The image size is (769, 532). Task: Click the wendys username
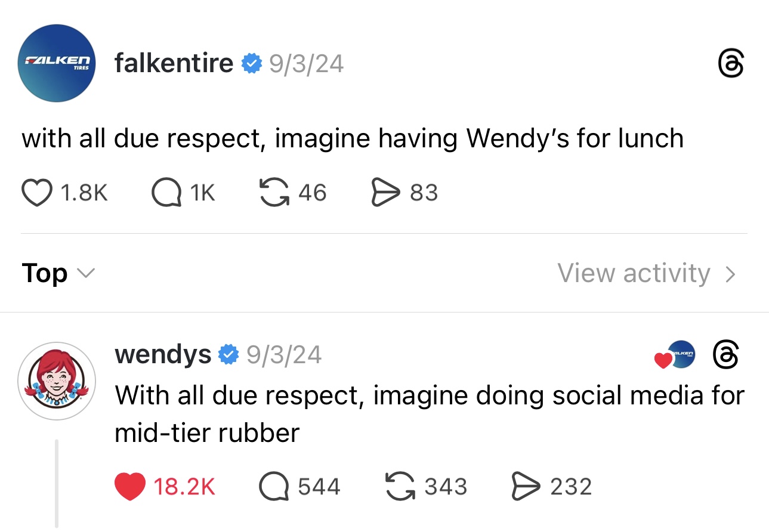pos(163,355)
